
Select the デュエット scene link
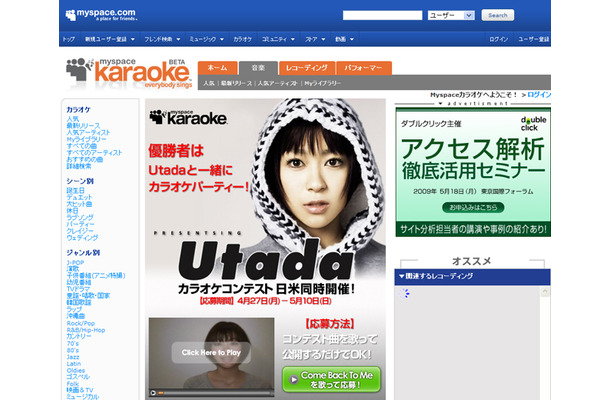[x=79, y=197]
